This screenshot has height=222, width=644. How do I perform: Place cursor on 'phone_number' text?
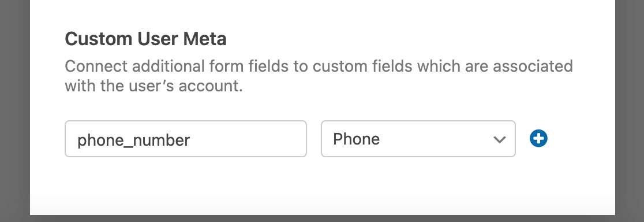(x=133, y=140)
